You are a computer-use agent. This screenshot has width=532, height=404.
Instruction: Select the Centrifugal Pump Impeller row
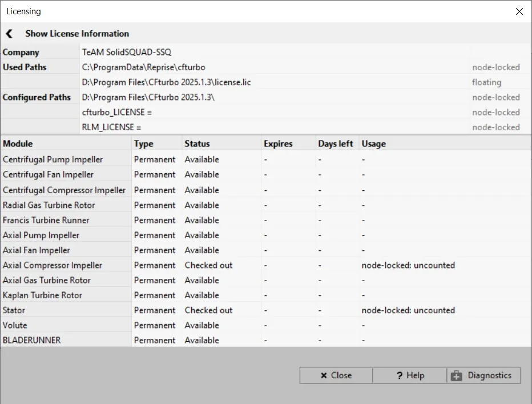point(266,159)
